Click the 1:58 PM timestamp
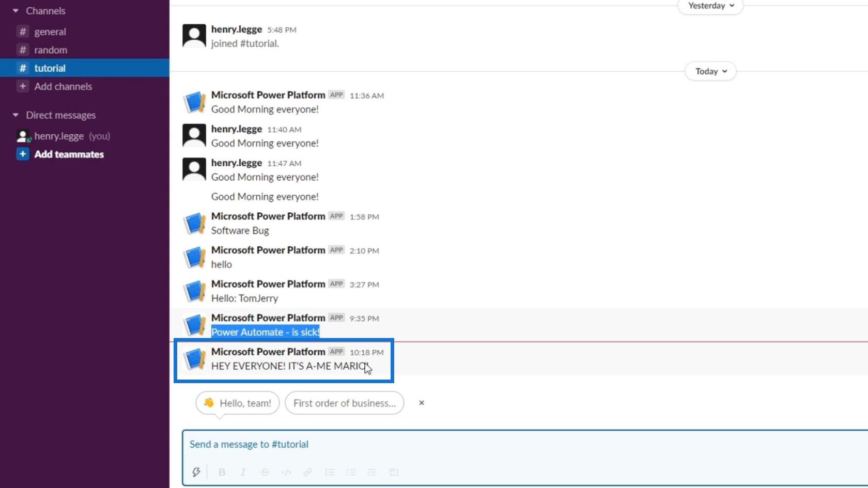868x488 pixels. click(x=364, y=217)
